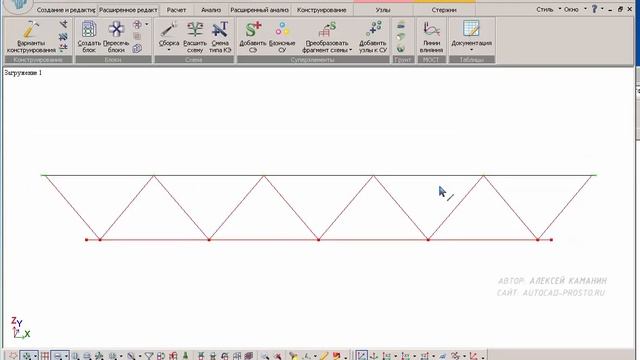The width and height of the screenshot is (640, 360).
Task: Click the bottom icon in the Грунт group
Action: point(401,49)
